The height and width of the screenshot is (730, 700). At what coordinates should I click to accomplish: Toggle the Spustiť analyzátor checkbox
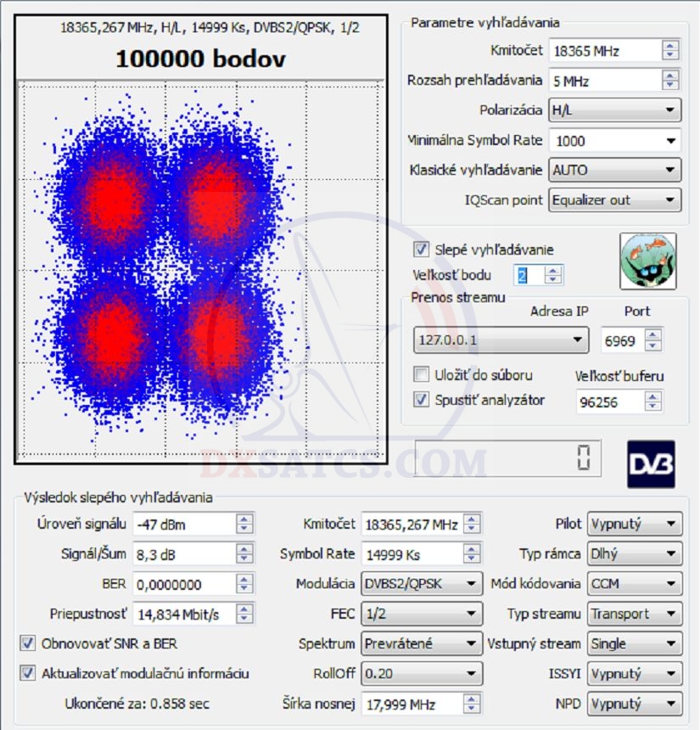421,400
